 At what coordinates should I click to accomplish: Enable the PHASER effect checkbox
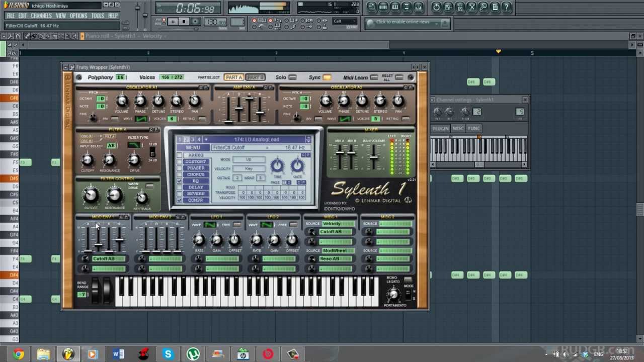[180, 168]
